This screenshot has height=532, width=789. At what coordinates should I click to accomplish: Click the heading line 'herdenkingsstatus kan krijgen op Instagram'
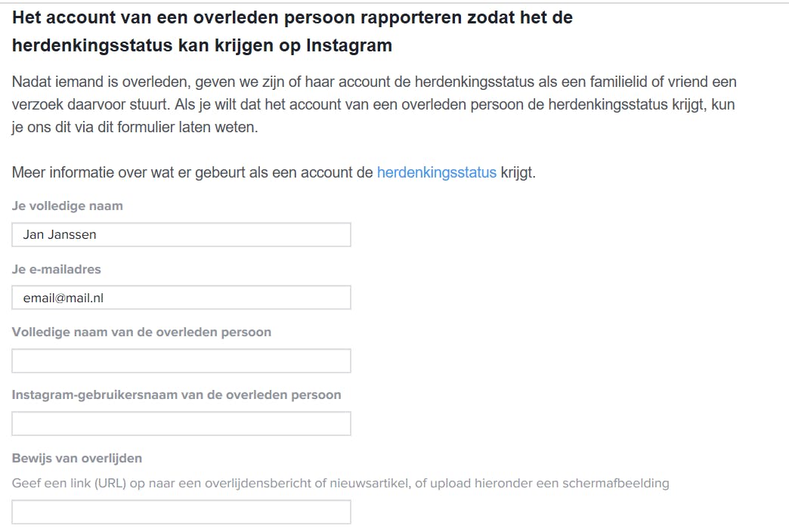[202, 45]
